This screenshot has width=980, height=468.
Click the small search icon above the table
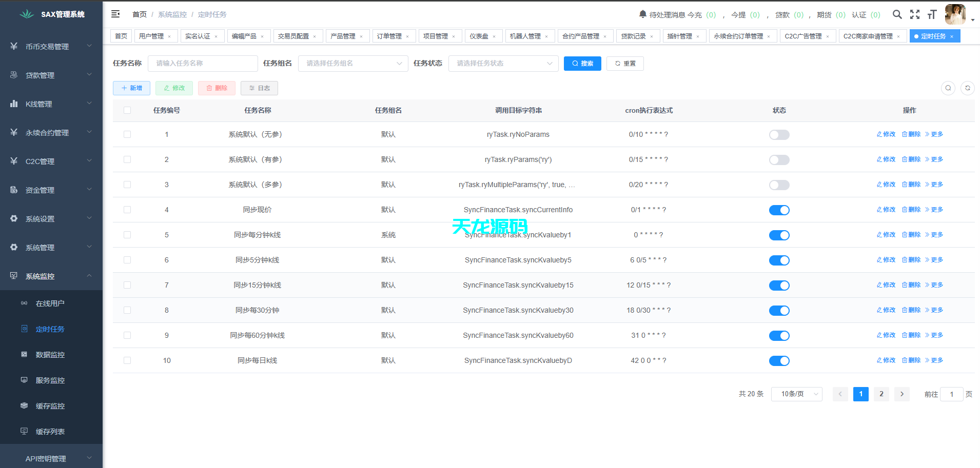(948, 88)
